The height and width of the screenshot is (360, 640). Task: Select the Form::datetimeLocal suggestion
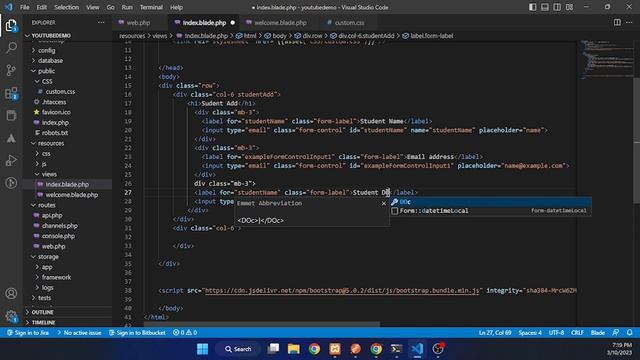point(491,211)
